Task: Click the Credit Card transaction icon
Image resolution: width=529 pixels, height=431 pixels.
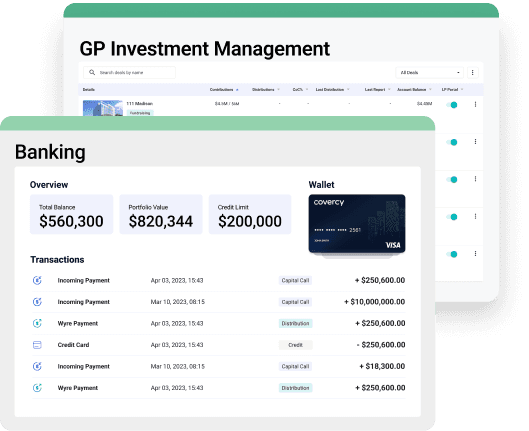Action: 37,345
